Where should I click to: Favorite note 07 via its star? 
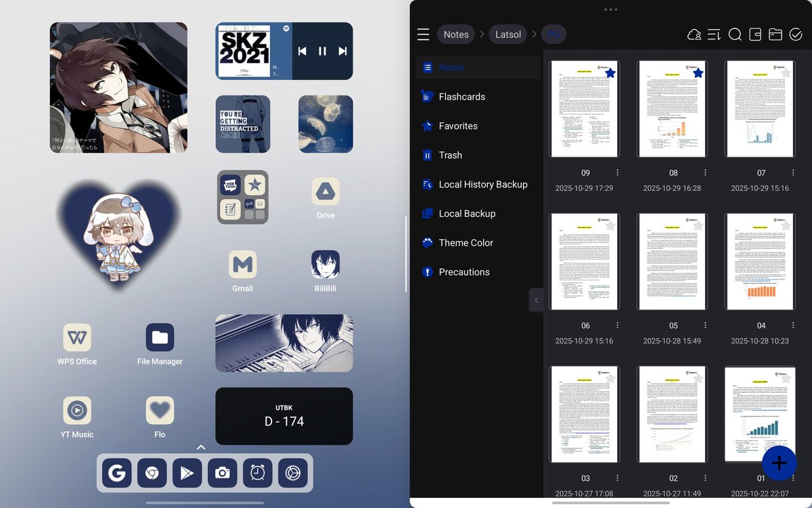coord(786,73)
